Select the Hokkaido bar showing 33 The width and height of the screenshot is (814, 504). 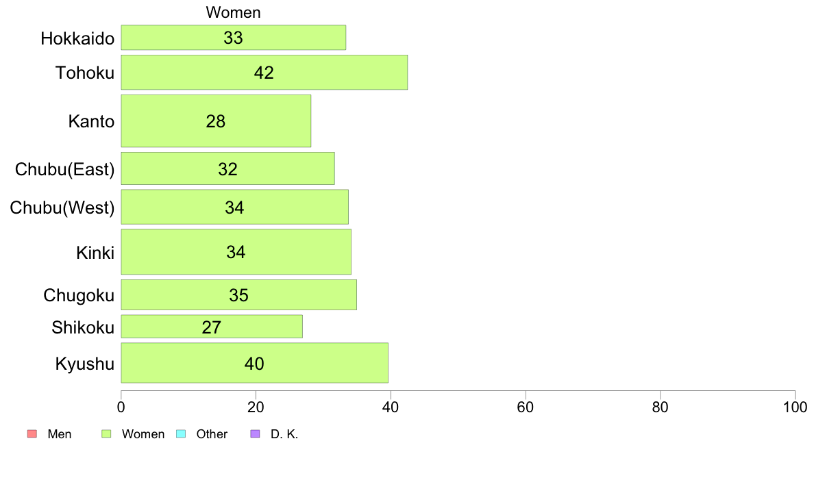pos(234,38)
